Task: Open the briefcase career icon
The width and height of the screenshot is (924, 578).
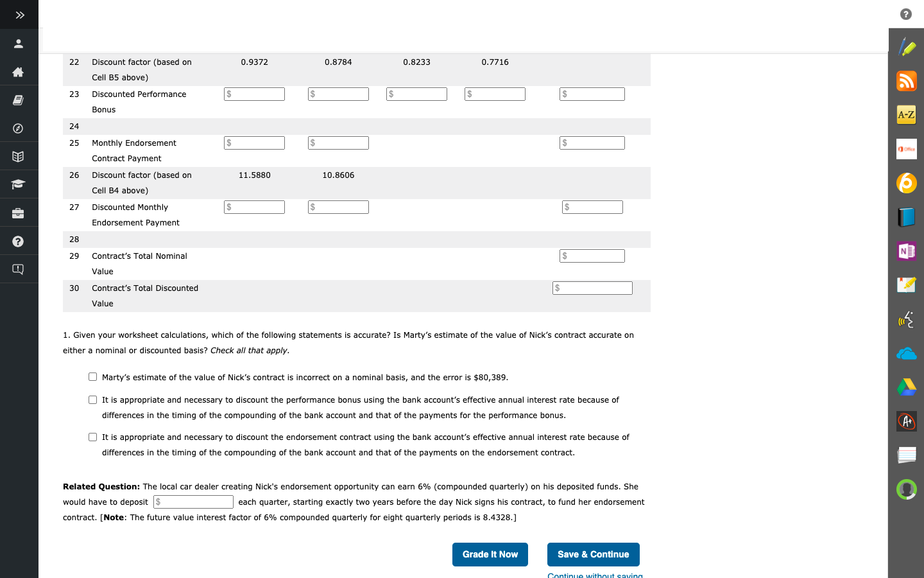Action: [19, 213]
